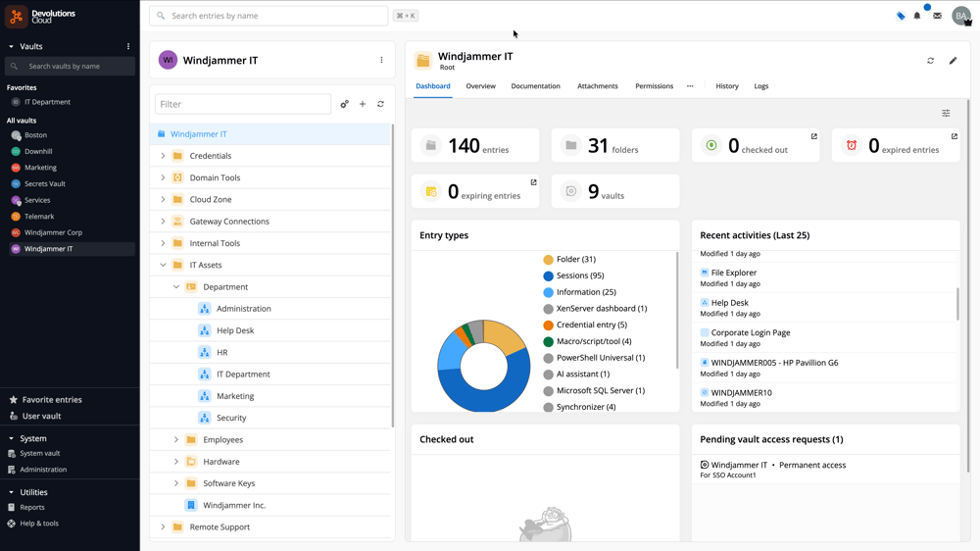Edit the Windjammer IT root entry
The height and width of the screenshot is (551, 980).
pos(953,61)
